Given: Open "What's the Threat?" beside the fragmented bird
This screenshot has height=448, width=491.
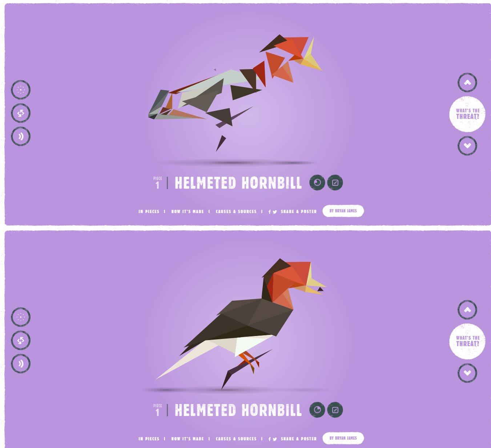Looking at the screenshot, I should tap(467, 114).
